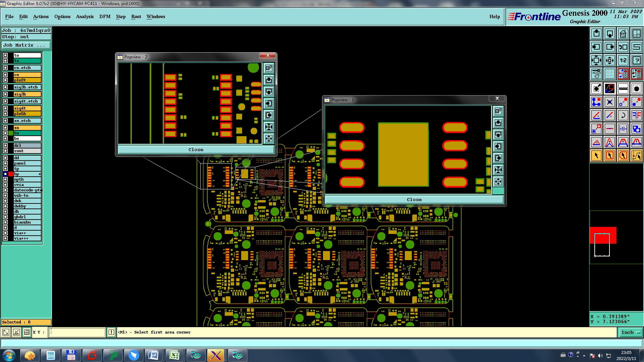
Task: Click the mirror F flip icon
Action: (x=636, y=115)
